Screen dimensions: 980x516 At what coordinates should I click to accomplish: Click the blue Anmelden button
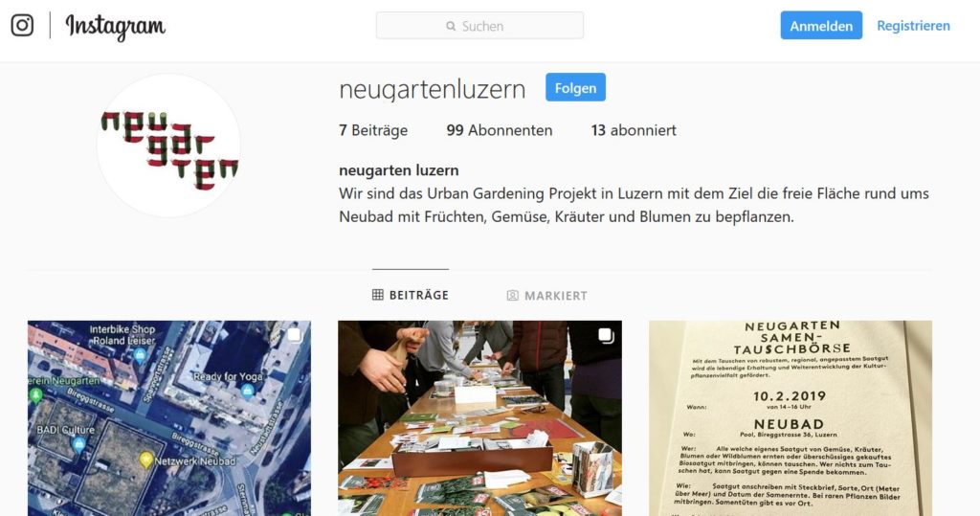(821, 26)
